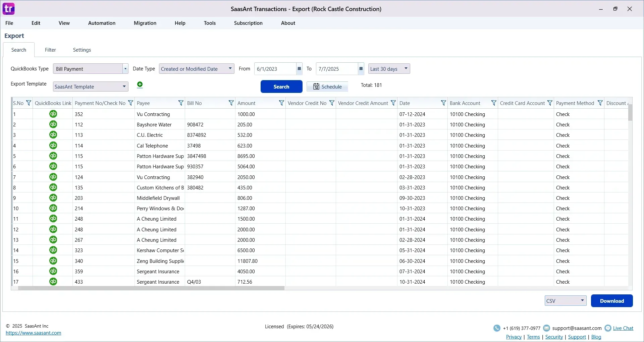Screen dimensions: 644x342
Task: Click the support email envelope icon
Action: (546, 328)
